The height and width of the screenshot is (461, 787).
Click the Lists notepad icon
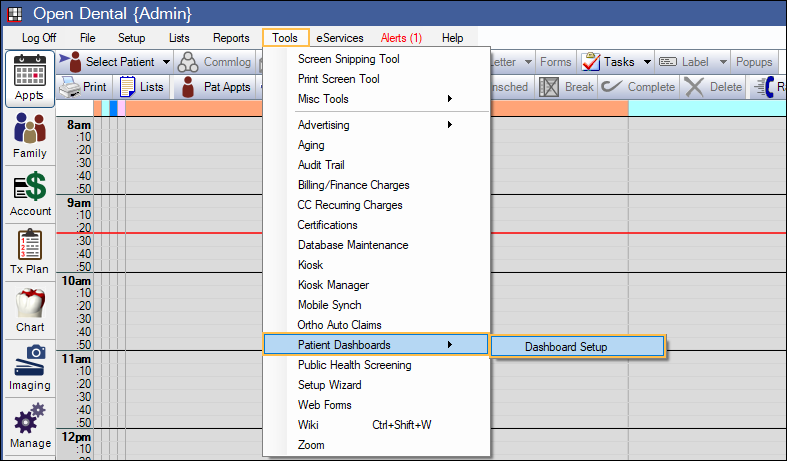point(127,87)
